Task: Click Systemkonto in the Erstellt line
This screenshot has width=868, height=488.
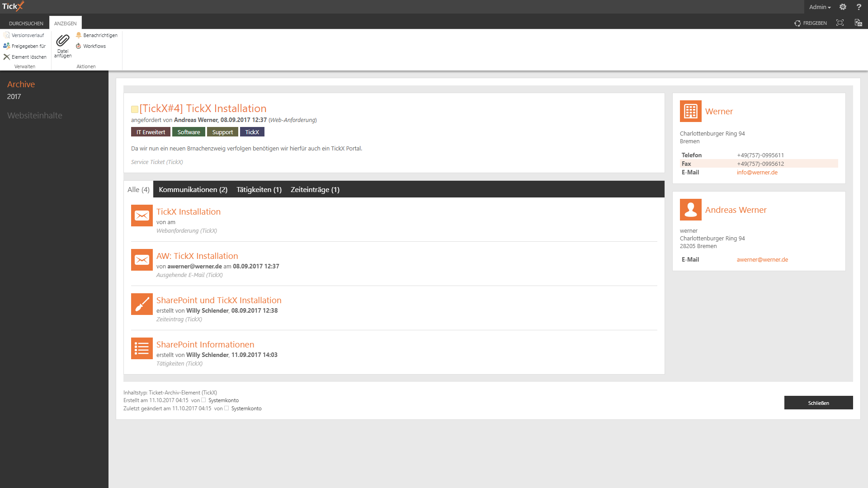Action: 223,400
